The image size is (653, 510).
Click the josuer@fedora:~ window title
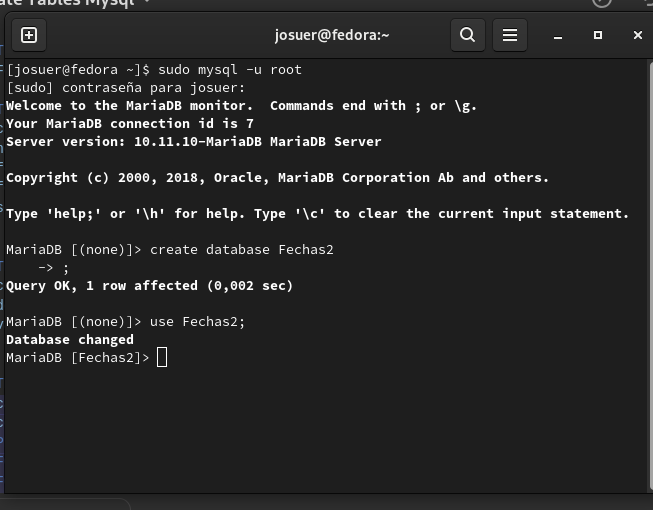pos(332,35)
